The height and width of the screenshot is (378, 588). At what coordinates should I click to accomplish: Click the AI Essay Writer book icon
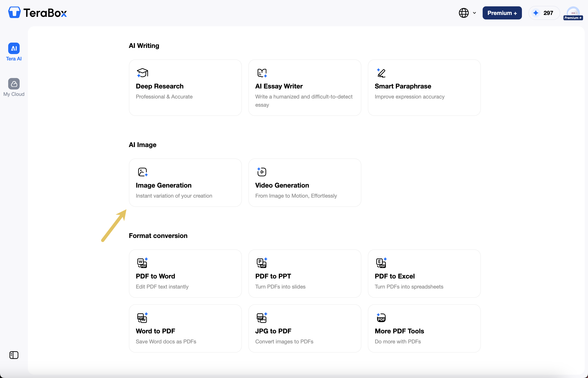[262, 73]
